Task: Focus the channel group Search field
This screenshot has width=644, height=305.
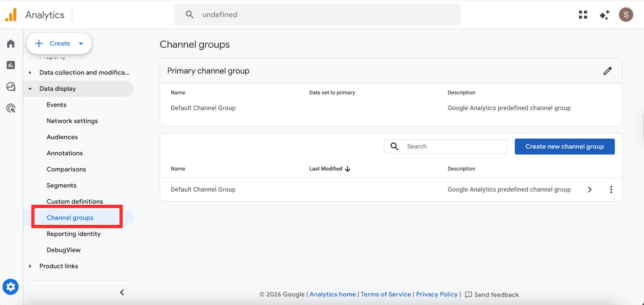Action: (x=446, y=146)
